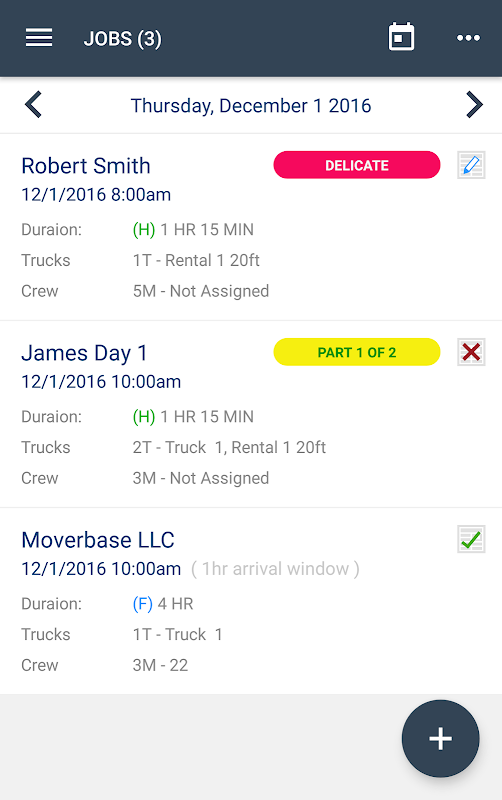
Task: Click the JOBS (3) header title
Action: (122, 39)
